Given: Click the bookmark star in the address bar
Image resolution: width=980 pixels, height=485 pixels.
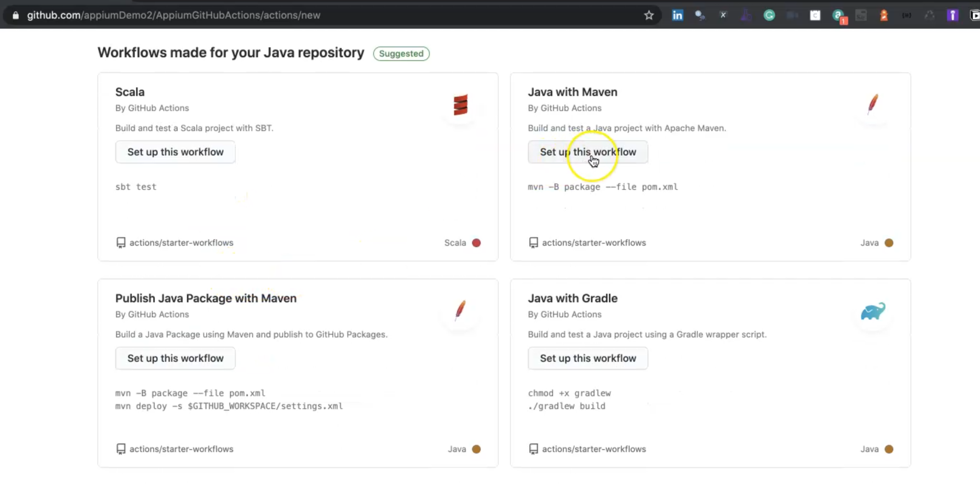Looking at the screenshot, I should pos(649,15).
